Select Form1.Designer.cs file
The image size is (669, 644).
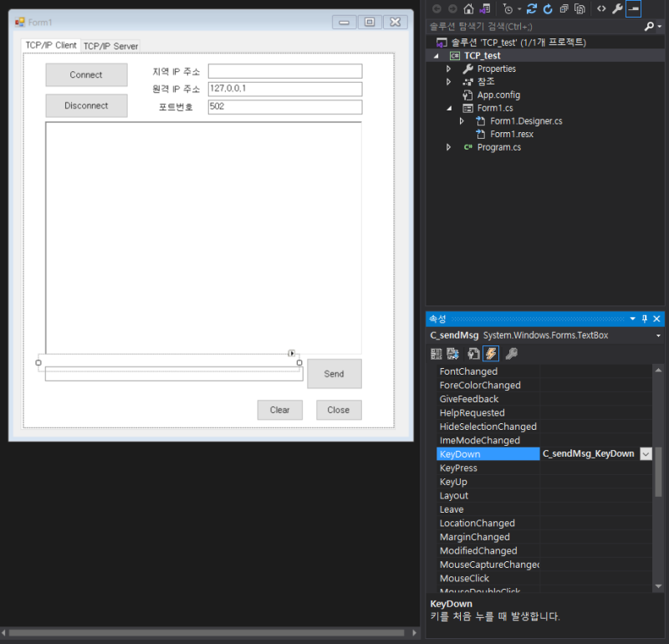(526, 121)
